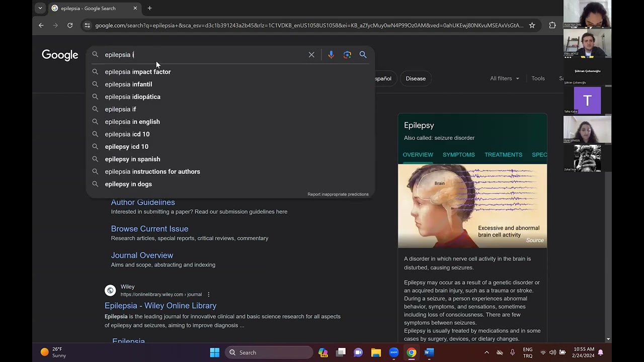
Task: Click the Google logo
Action: [x=60, y=55]
